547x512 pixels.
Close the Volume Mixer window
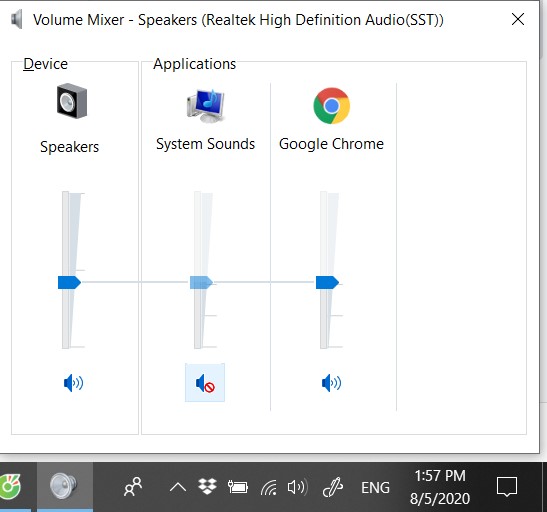(x=518, y=19)
